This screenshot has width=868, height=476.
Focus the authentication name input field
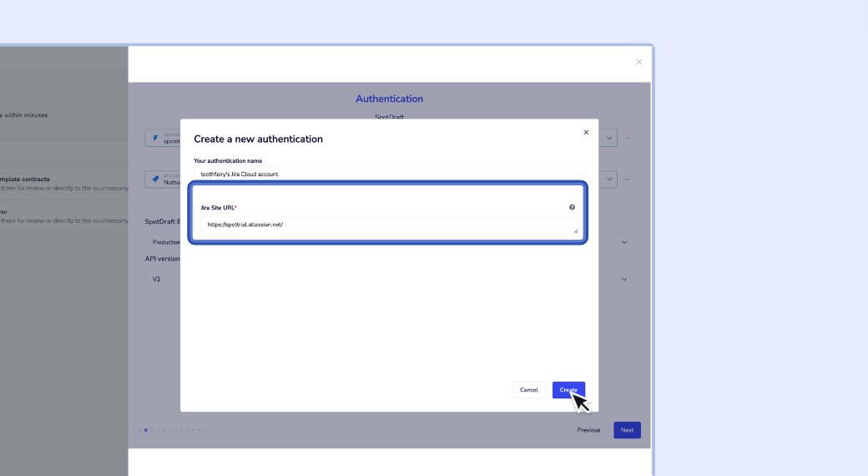(389, 174)
